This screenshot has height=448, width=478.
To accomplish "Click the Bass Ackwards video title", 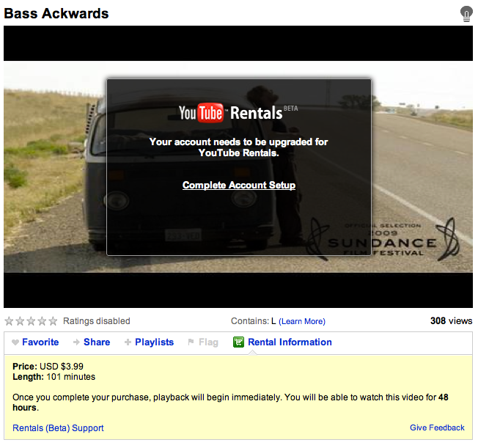I will click(x=56, y=13).
